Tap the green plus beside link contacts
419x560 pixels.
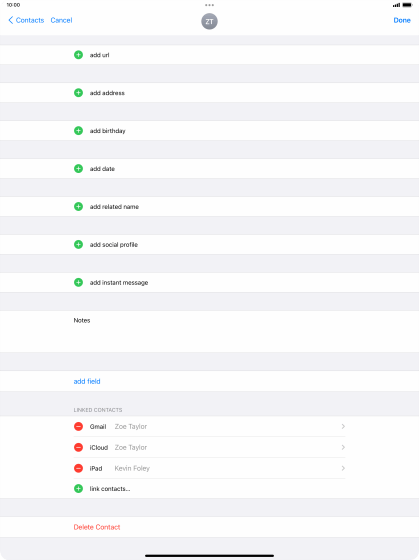78,489
